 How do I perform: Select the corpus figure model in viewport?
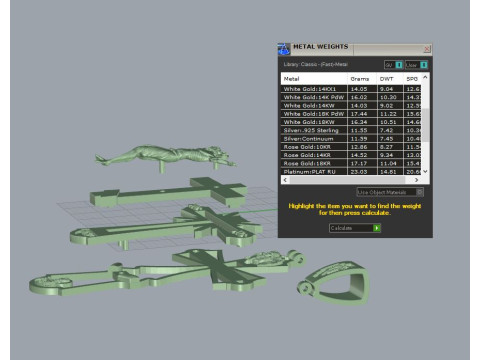pos(167,157)
